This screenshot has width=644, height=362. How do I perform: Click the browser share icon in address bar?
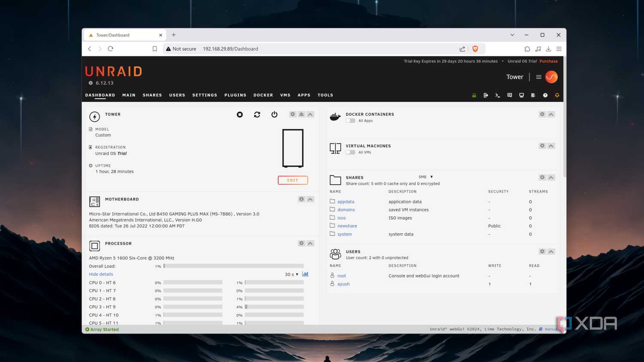click(x=462, y=49)
